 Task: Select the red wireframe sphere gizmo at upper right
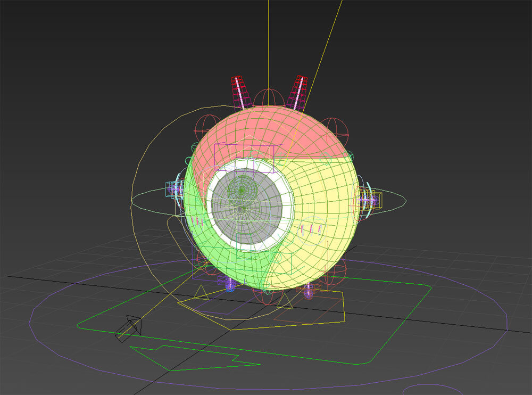point(335,131)
